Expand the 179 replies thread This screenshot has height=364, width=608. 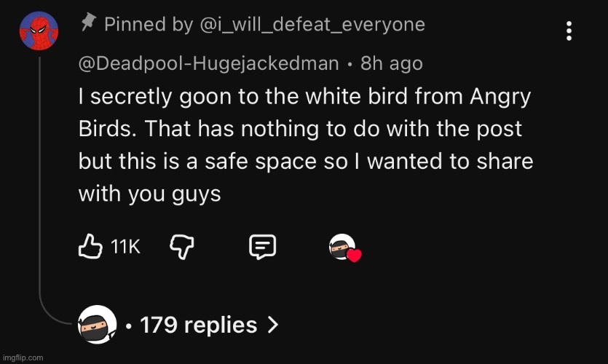(198, 325)
